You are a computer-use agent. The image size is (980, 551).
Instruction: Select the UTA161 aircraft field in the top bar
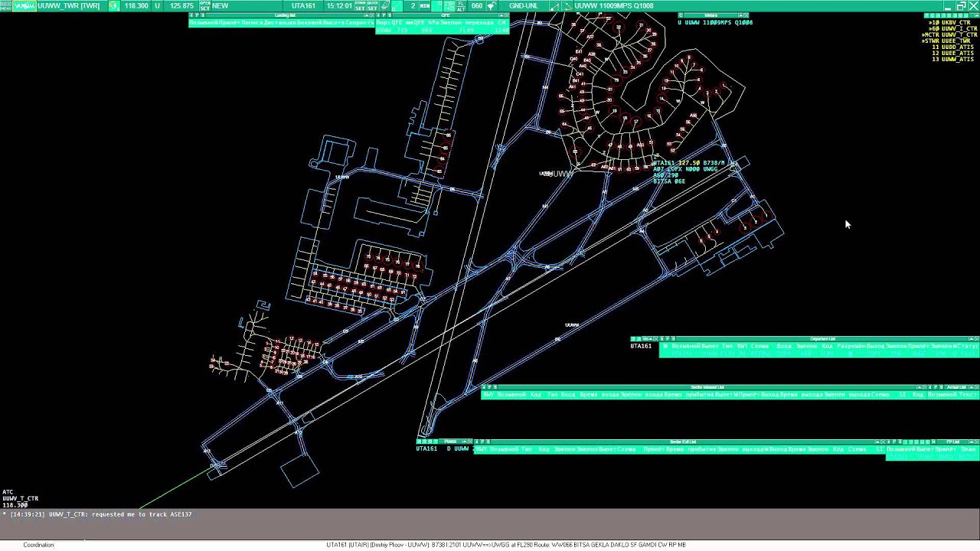click(303, 5)
